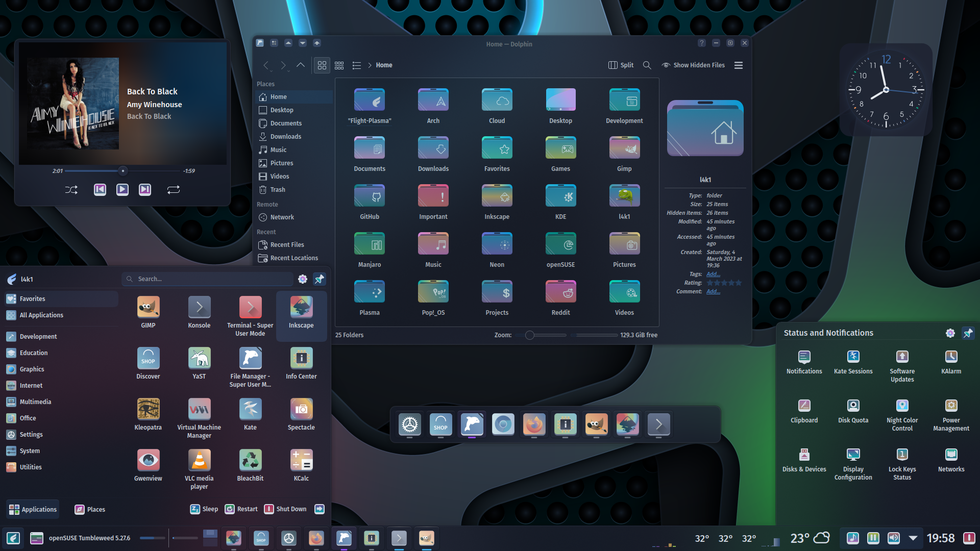980x551 pixels.
Task: Open Development category in launcher
Action: point(61,337)
